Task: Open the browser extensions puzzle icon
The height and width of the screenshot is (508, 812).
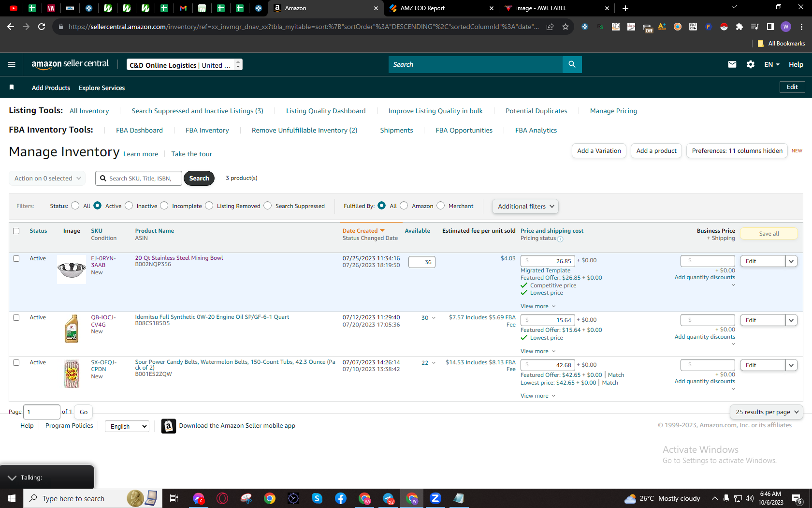Action: click(x=739, y=27)
